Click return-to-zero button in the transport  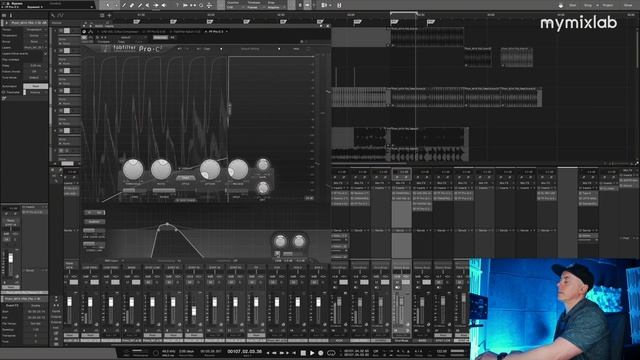294,353
